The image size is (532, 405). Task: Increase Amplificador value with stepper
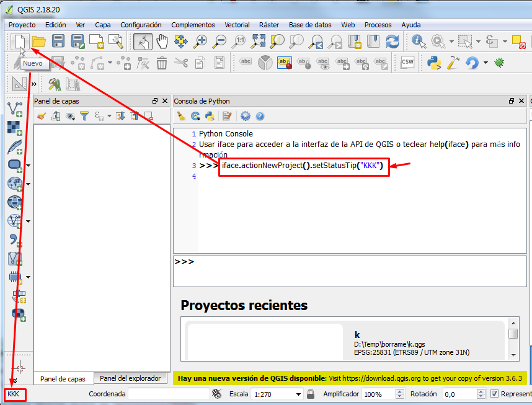tap(400, 391)
